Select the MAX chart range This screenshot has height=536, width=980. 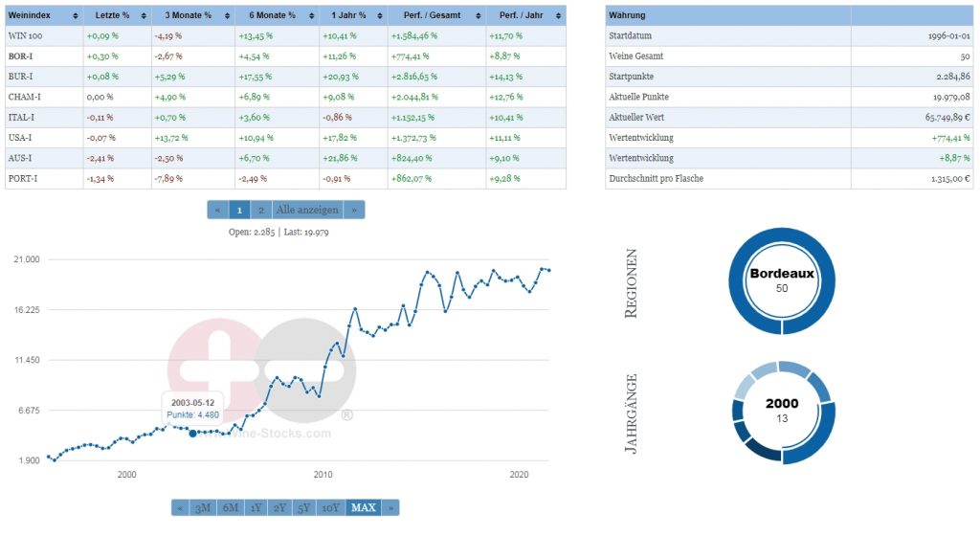[363, 507]
